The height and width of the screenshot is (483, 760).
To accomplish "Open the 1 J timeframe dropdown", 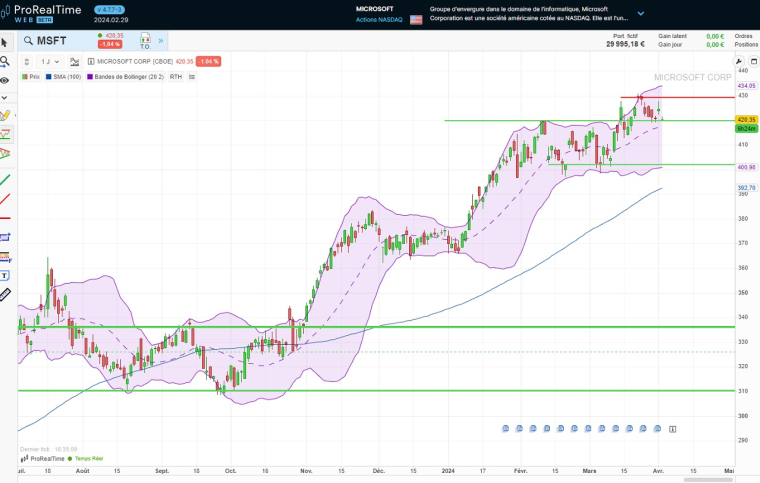I will coord(48,61).
